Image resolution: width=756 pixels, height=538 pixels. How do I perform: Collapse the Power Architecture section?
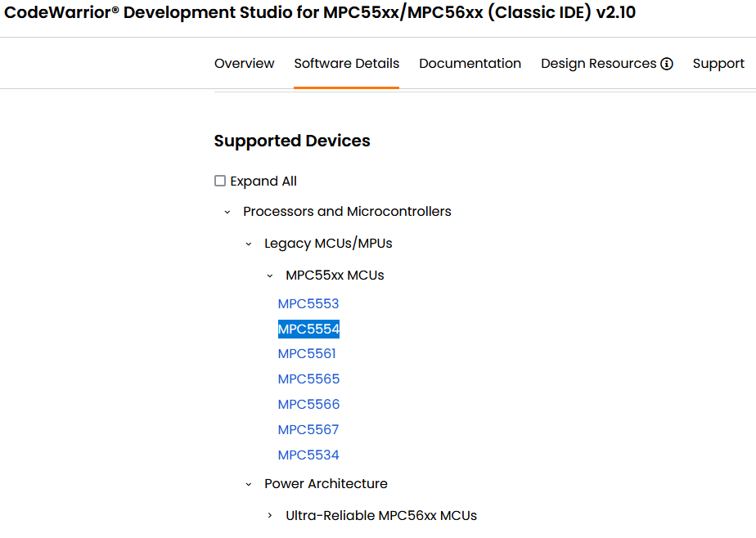point(249,483)
